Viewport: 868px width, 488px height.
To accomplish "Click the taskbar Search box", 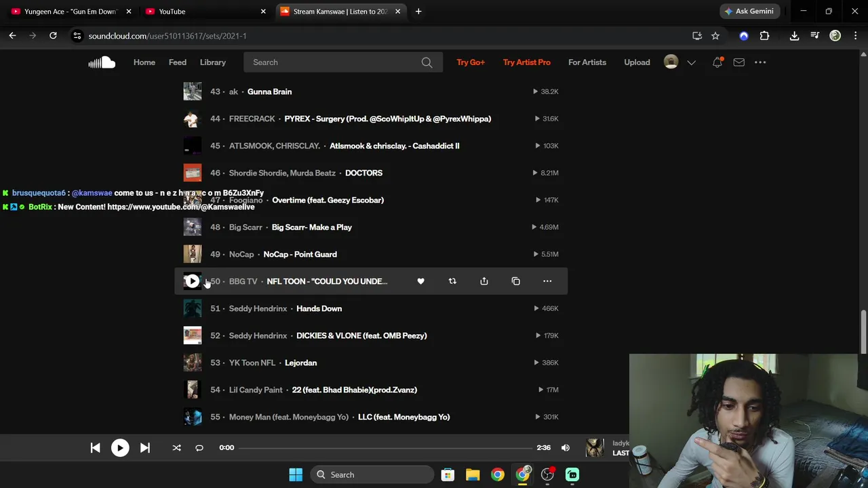I will [372, 474].
